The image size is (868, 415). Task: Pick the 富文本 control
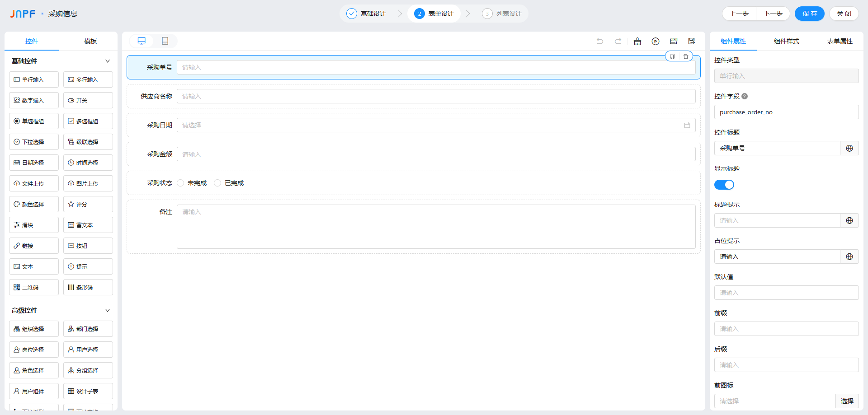(88, 225)
